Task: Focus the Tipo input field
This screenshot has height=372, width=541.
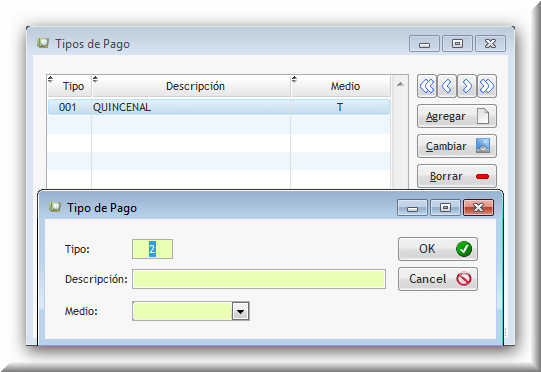Action: 152,249
